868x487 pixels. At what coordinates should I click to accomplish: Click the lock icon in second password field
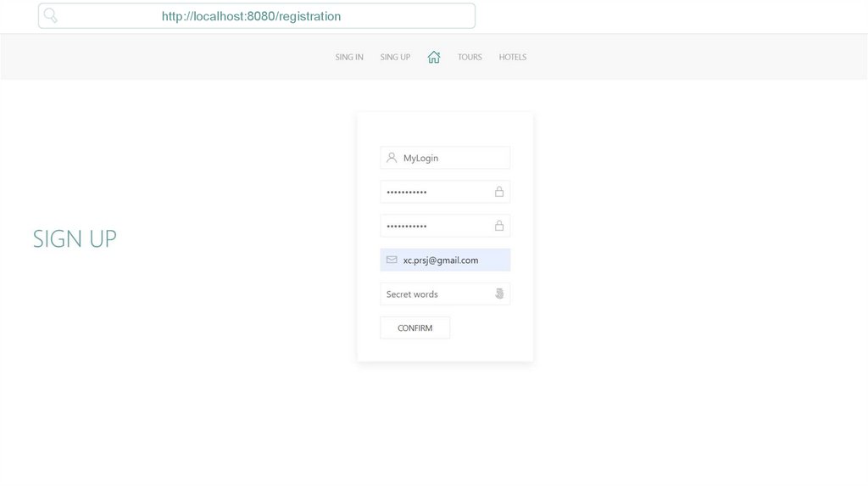(499, 226)
